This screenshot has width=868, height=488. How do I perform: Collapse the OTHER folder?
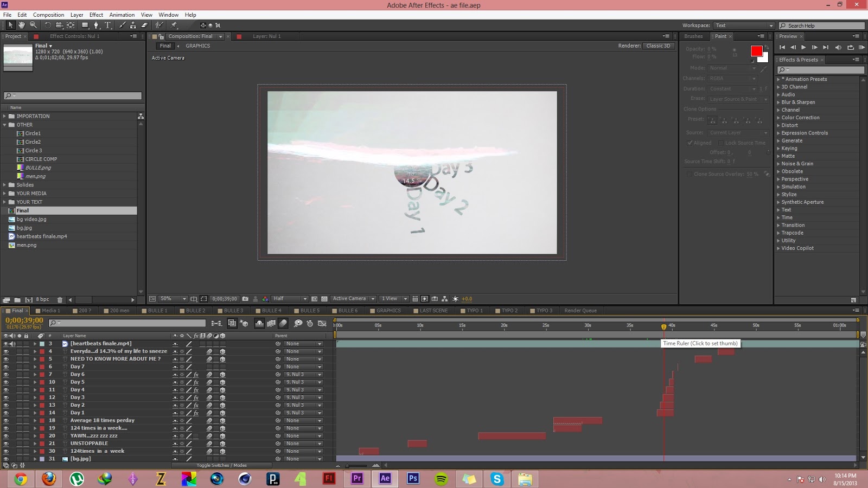(5, 125)
